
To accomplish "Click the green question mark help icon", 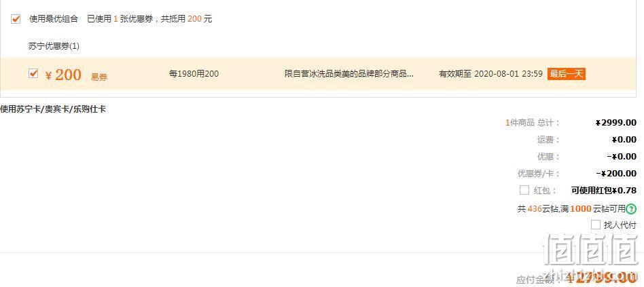I will point(631,209).
